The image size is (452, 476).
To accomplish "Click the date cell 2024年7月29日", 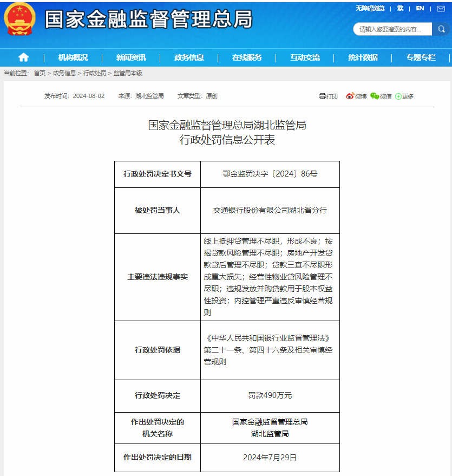I will pos(270,458).
